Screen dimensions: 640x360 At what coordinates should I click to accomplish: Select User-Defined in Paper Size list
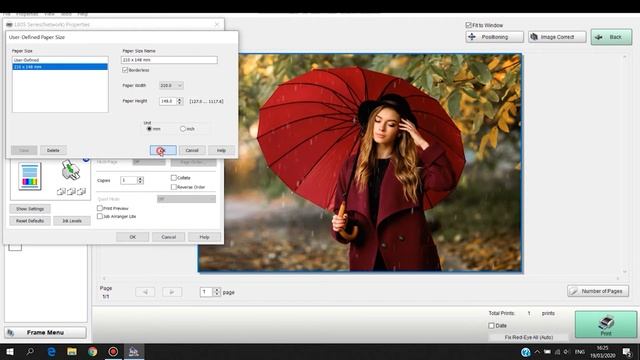(60, 60)
